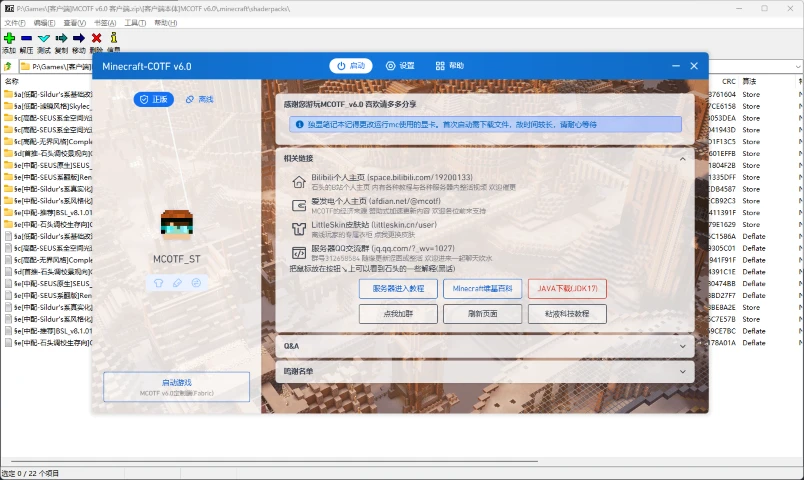
Task: Click the green Add (添加) toolbar icon
Action: pos(9,38)
